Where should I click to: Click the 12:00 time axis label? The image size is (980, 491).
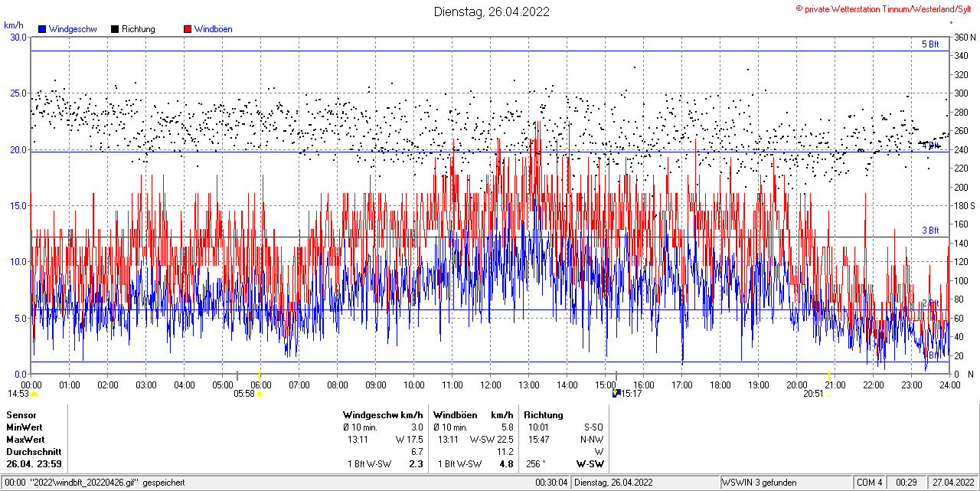point(491,385)
